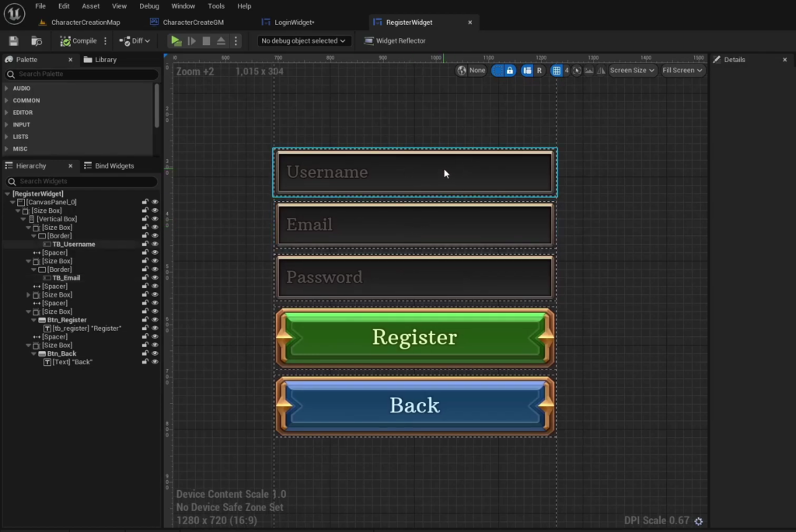Open the Compile options three-dot menu
This screenshot has height=532, width=796.
pos(105,41)
